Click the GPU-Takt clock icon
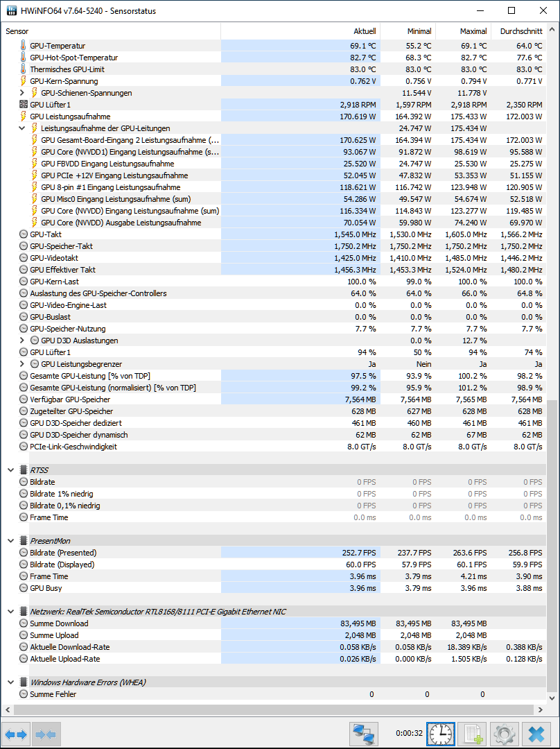The height and width of the screenshot is (749, 560). [x=24, y=234]
